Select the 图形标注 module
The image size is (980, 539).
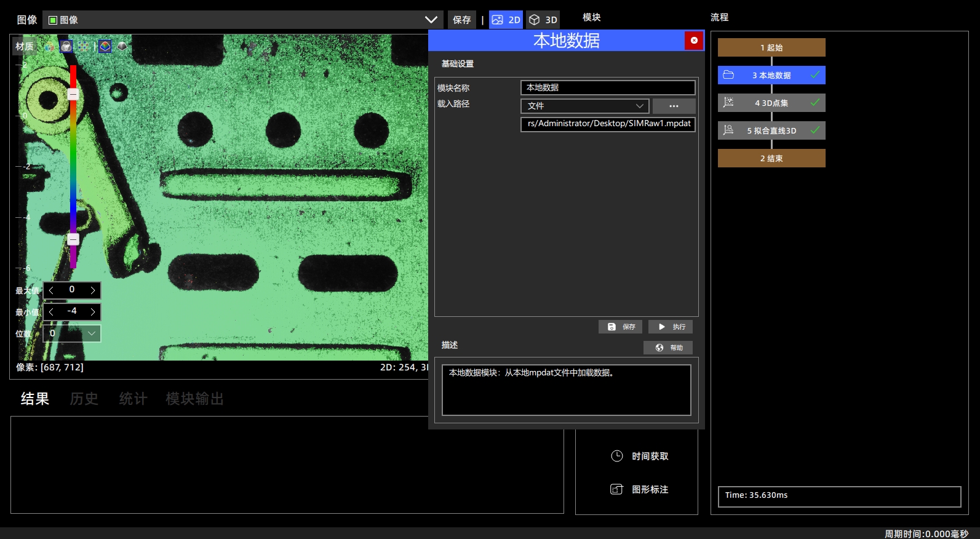[640, 489]
